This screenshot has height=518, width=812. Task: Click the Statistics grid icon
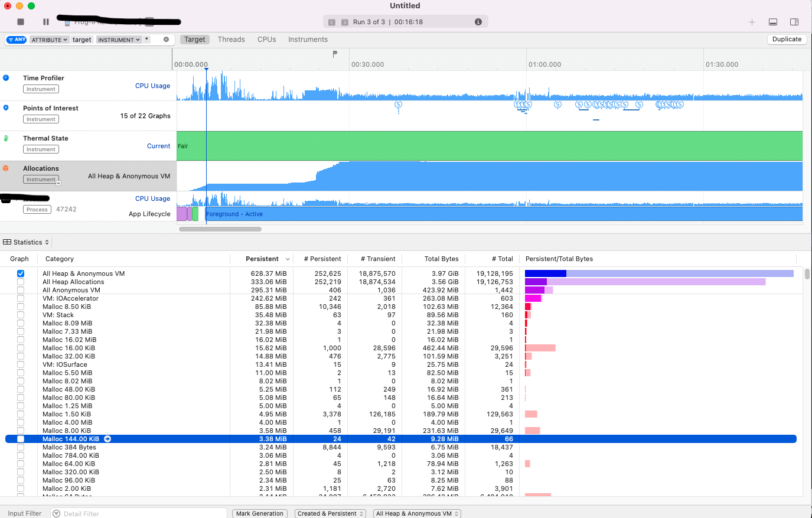click(7, 242)
